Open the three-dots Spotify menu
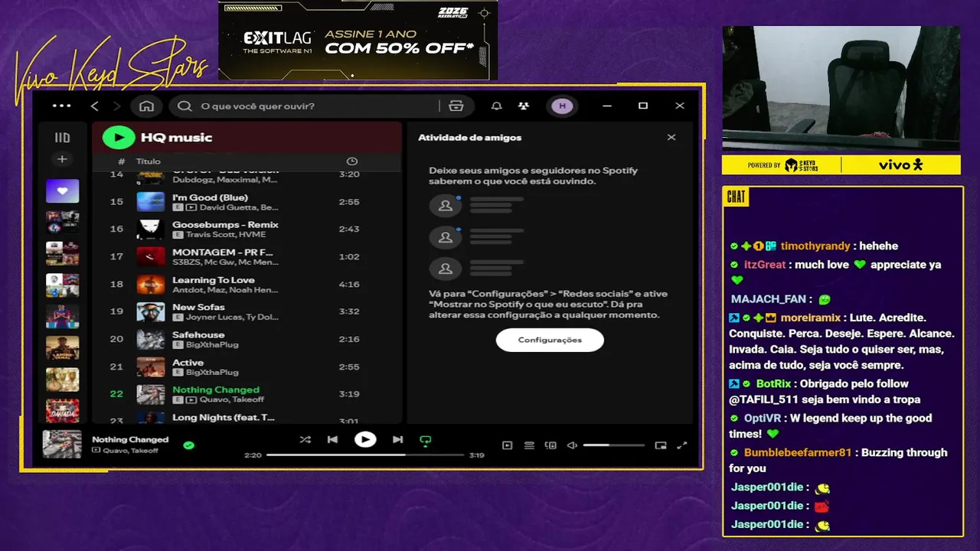Viewport: 980px width, 551px height. point(61,106)
